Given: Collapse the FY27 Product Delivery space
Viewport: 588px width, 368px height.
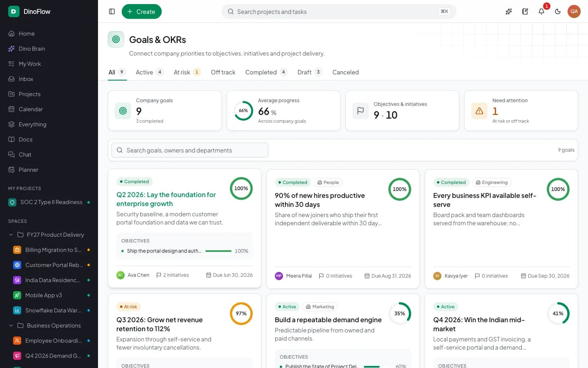Looking at the screenshot, I should point(11,235).
